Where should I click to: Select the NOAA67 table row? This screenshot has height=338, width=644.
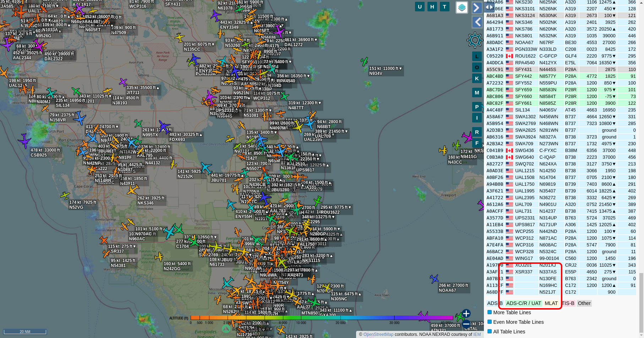(561, 43)
